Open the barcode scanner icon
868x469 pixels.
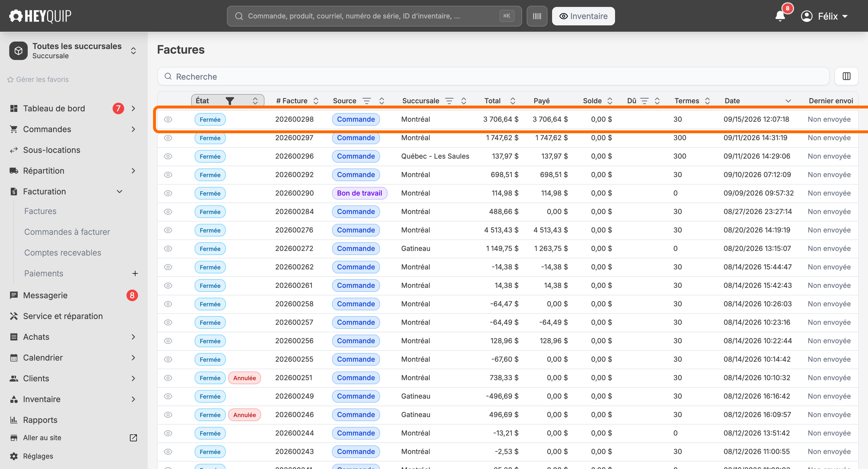[x=537, y=16]
